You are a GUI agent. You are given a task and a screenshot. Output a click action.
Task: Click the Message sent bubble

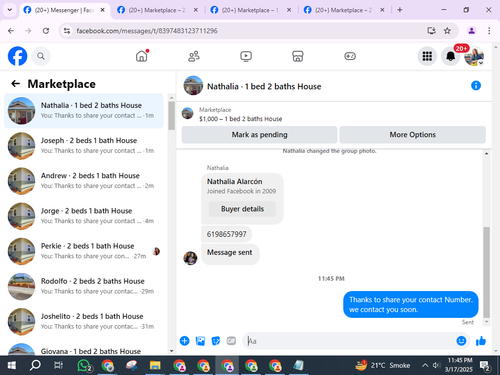(230, 253)
